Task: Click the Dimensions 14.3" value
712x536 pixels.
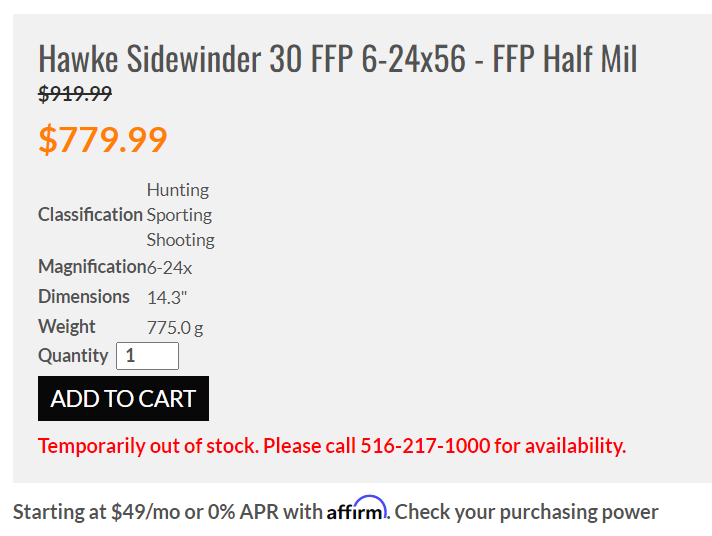Action: (167, 298)
